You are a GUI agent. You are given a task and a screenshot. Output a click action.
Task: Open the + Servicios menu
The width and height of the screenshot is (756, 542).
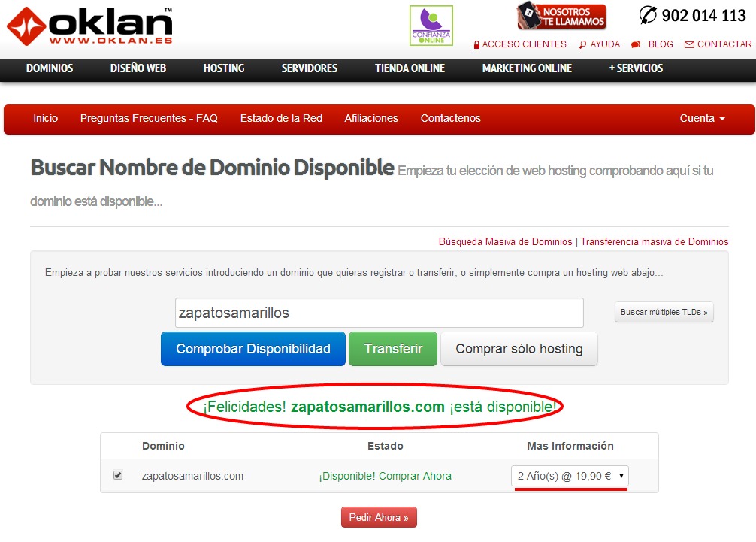click(636, 68)
